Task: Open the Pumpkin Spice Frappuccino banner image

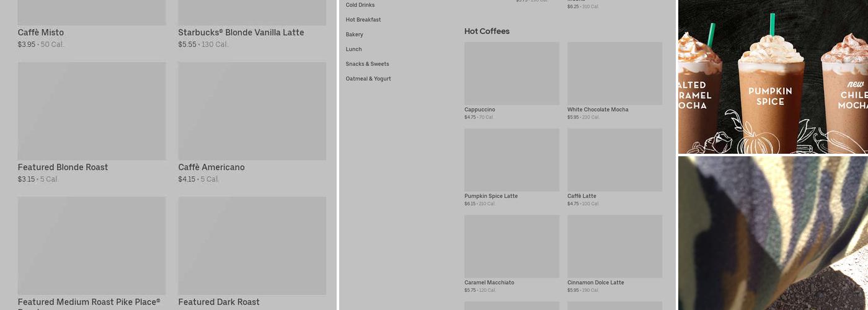Action: click(x=773, y=77)
